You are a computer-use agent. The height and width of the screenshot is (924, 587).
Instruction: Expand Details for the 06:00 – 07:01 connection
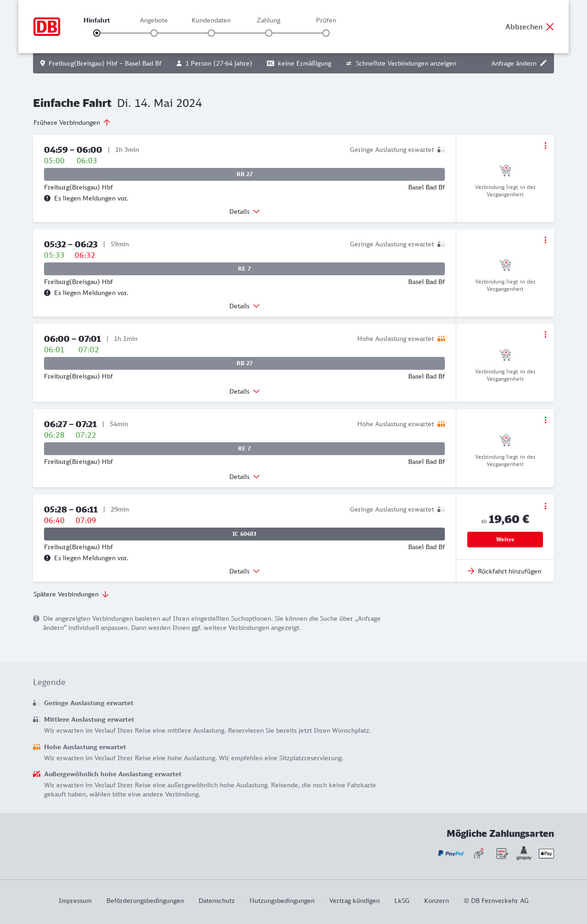pyautogui.click(x=244, y=391)
